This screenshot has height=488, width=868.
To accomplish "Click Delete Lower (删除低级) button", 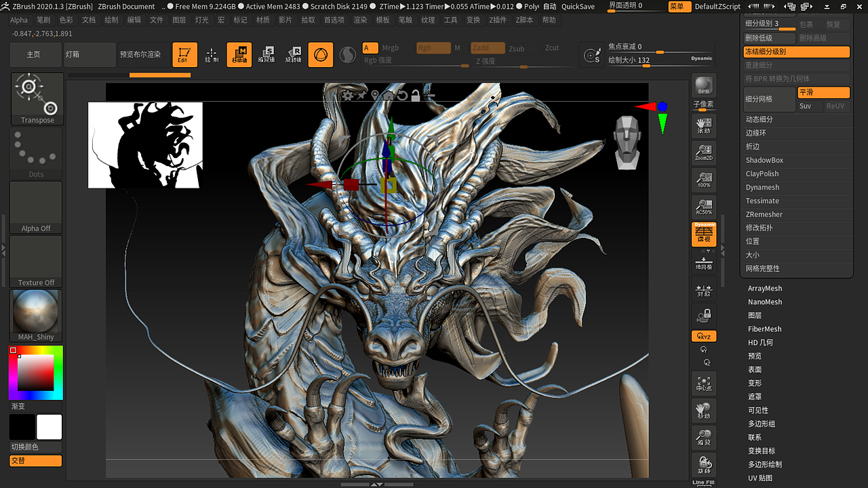I will [770, 38].
